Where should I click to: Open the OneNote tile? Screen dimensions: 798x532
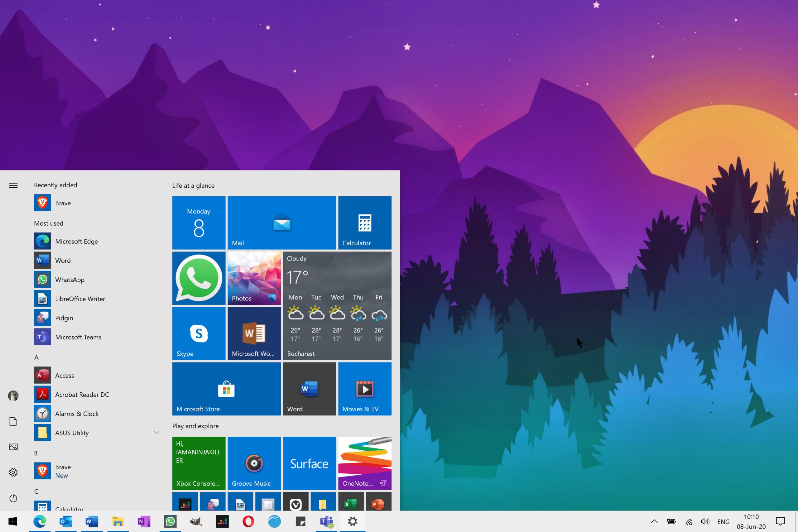(365, 463)
